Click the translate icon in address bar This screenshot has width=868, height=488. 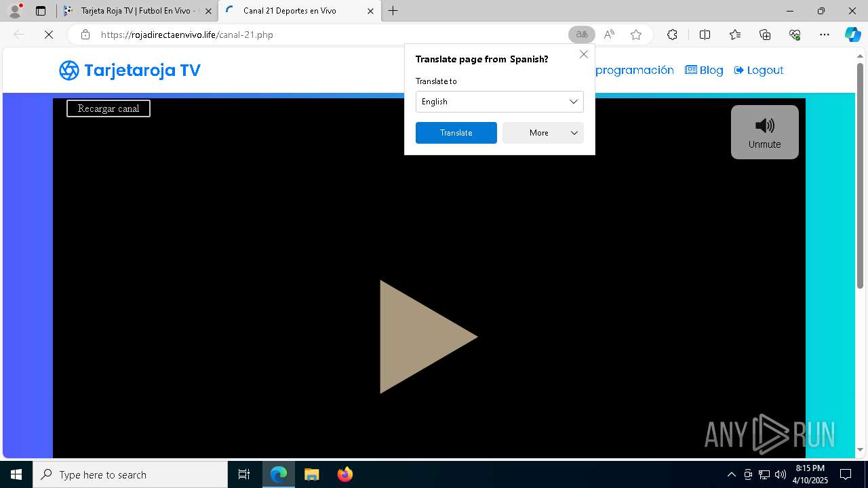point(582,35)
